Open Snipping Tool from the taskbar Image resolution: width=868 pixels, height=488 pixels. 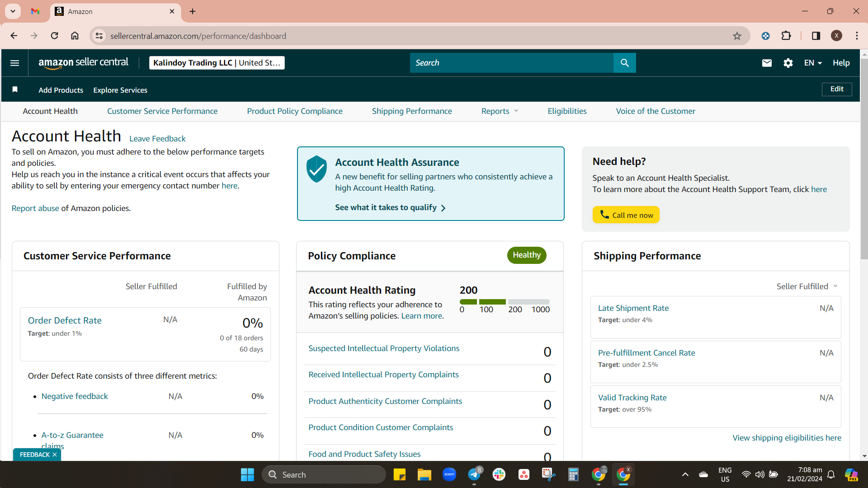[x=548, y=474]
